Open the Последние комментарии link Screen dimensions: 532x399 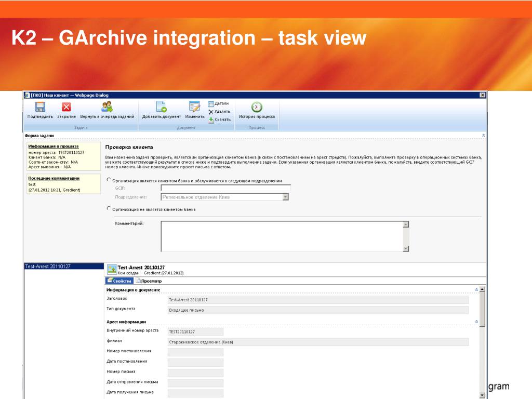pos(54,178)
